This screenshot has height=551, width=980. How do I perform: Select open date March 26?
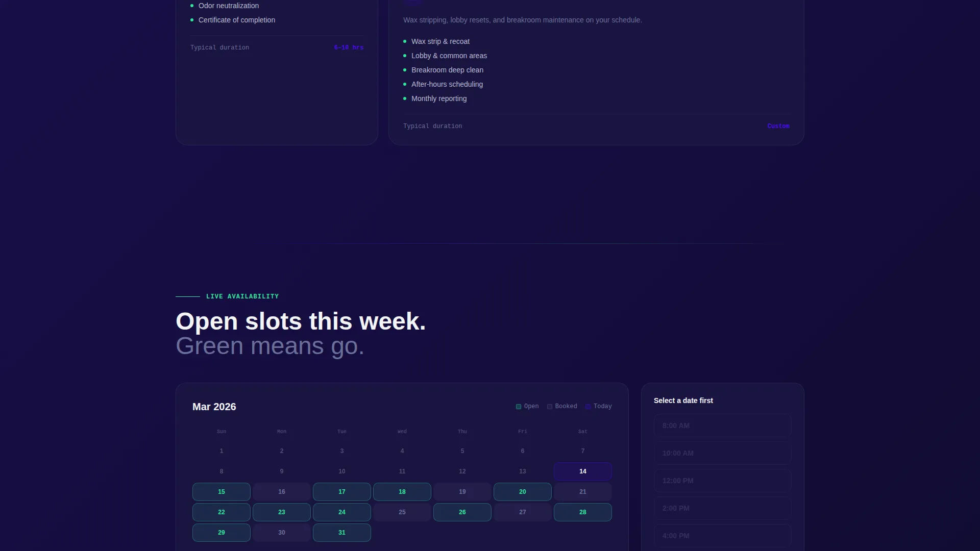[x=462, y=512]
